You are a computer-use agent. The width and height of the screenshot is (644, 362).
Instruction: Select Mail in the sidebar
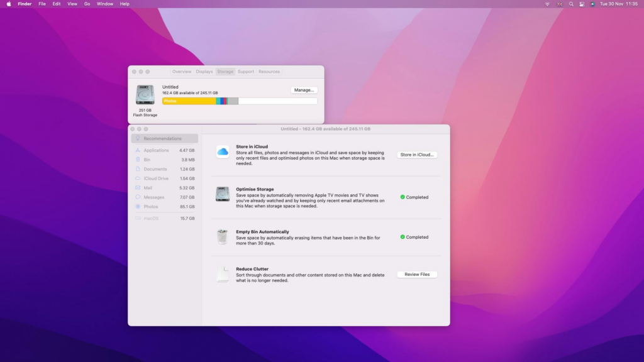click(x=164, y=188)
